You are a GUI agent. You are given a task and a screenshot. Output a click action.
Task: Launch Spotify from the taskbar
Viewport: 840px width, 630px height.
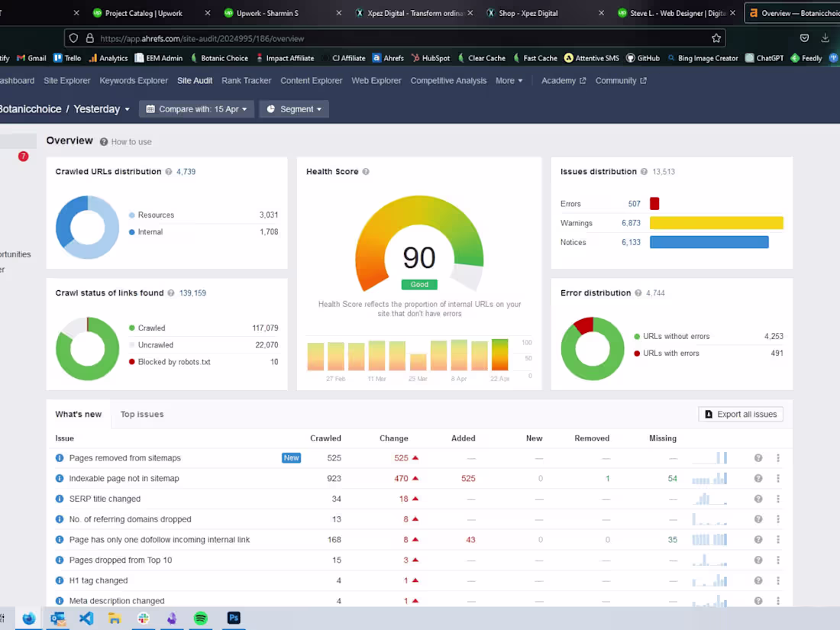[x=200, y=618]
